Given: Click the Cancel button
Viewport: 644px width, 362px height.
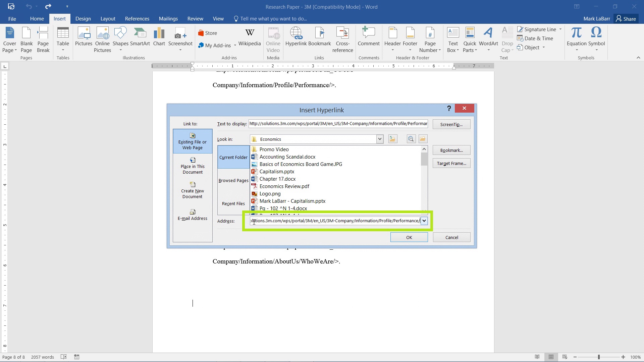Looking at the screenshot, I should click(451, 237).
